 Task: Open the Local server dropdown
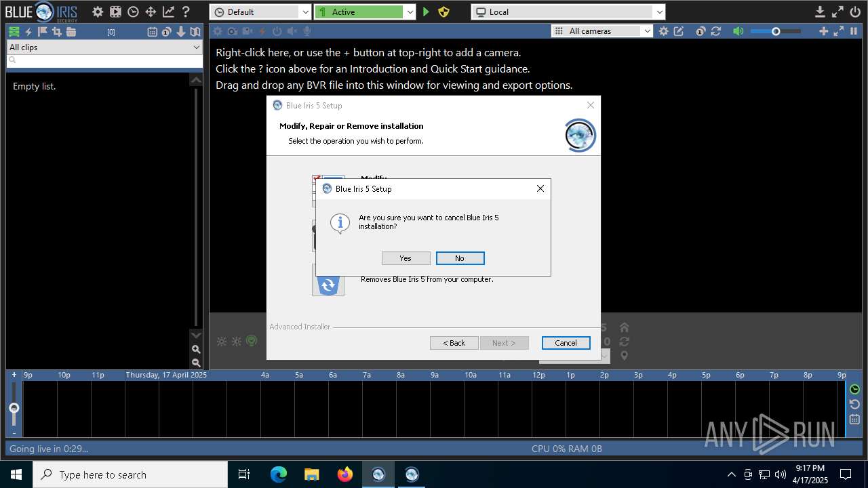[x=568, y=12]
